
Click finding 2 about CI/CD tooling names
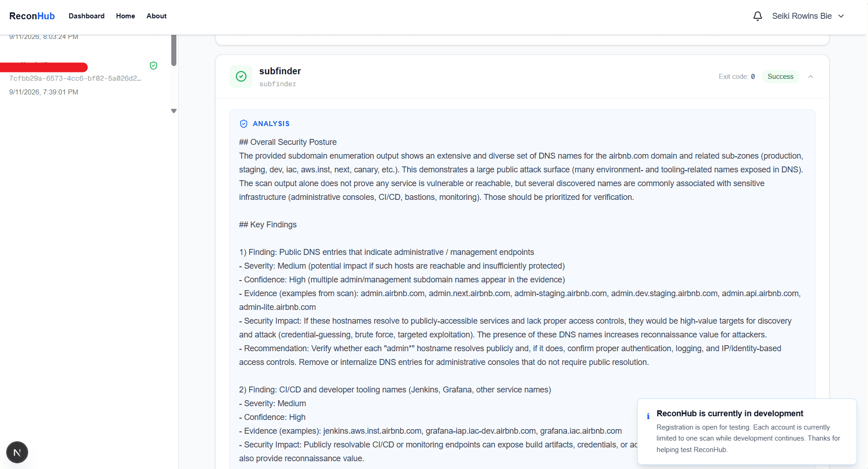point(395,390)
